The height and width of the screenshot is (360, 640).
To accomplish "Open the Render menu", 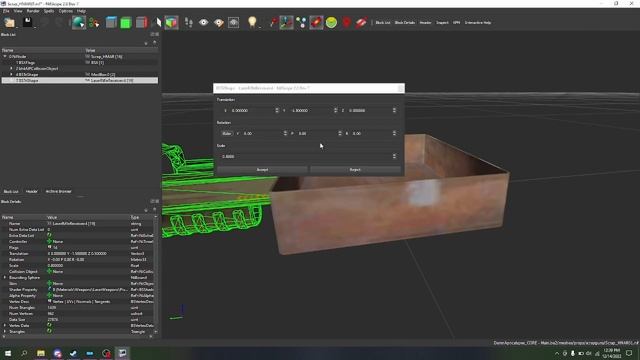I will point(33,11).
